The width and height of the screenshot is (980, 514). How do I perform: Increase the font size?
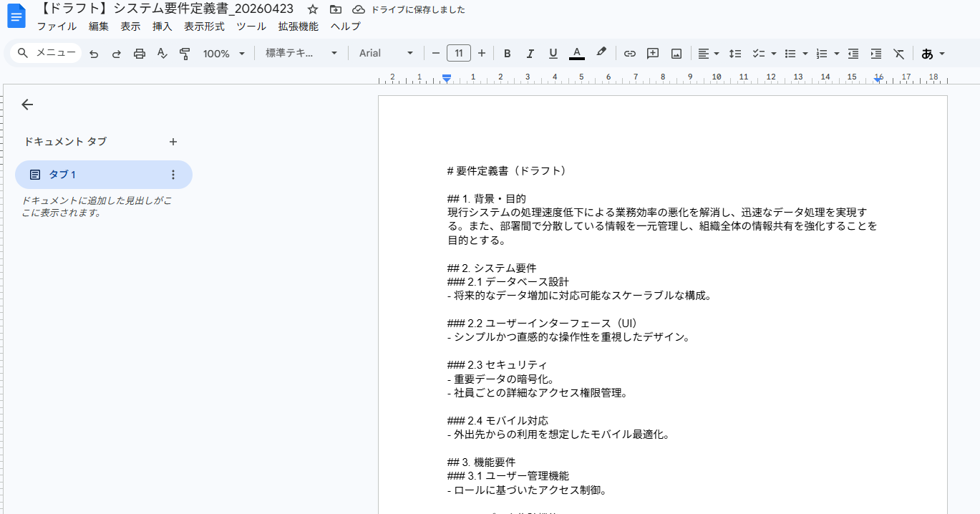point(482,53)
